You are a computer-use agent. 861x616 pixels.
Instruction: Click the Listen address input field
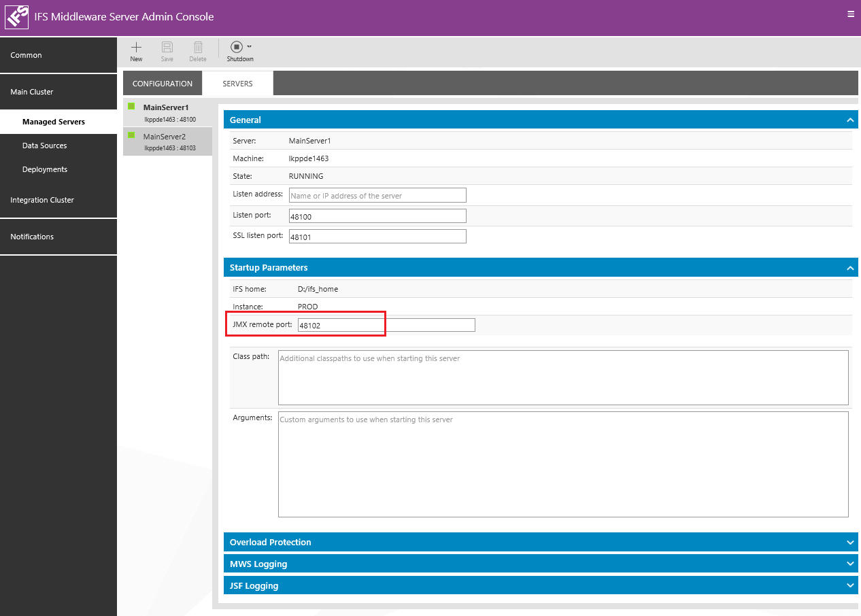coord(377,195)
